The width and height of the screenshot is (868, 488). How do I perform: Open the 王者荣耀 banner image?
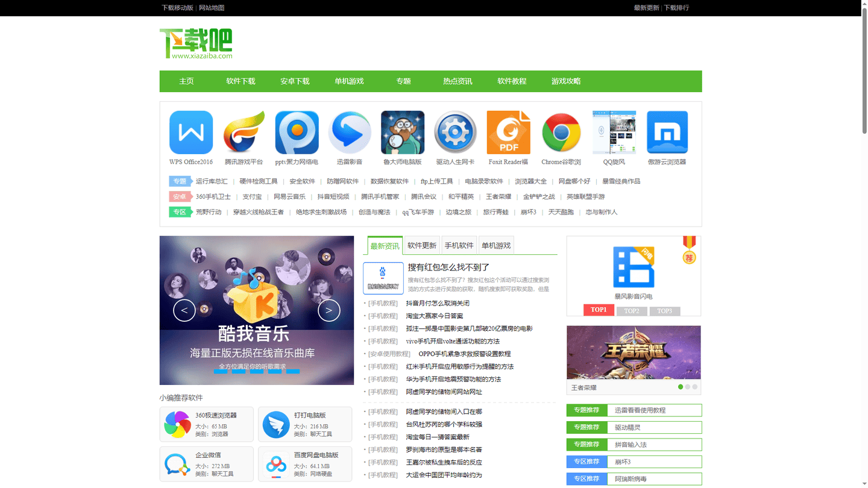(x=634, y=352)
